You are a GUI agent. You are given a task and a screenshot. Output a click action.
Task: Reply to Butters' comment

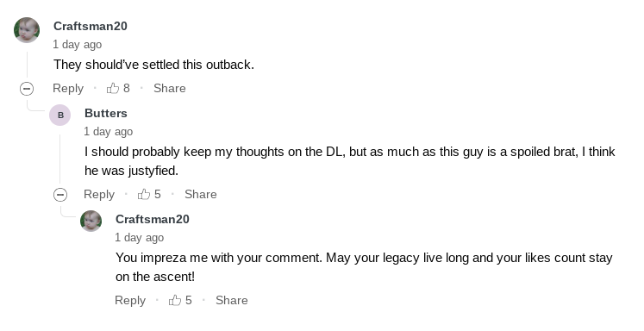click(99, 194)
